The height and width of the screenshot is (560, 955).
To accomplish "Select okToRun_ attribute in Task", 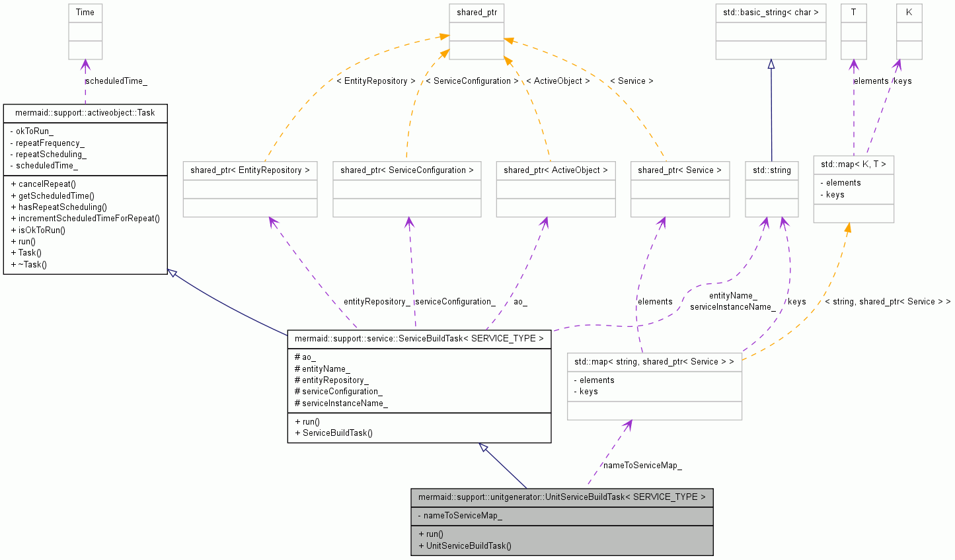I will coord(32,131).
